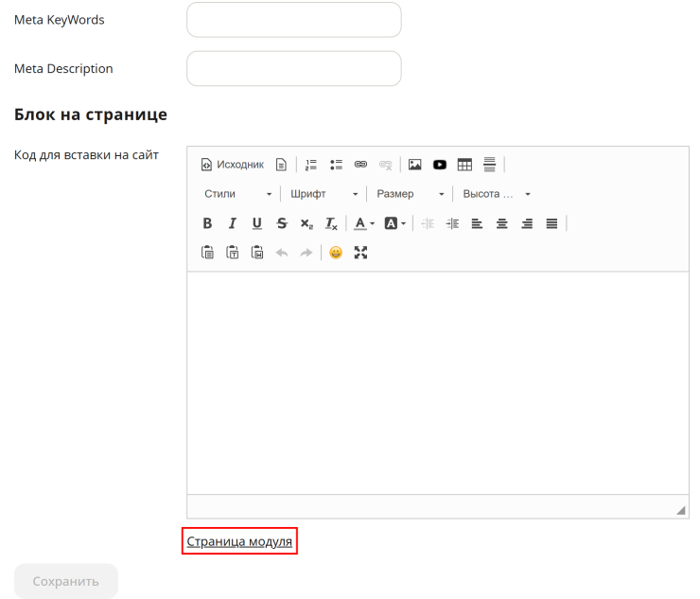
Task: Toggle subscript formatting
Action: click(306, 223)
